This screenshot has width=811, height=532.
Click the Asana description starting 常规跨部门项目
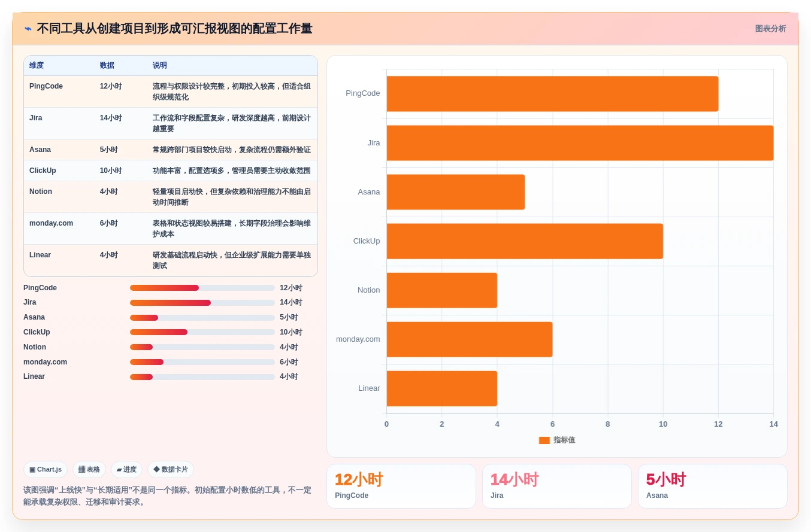coord(232,150)
